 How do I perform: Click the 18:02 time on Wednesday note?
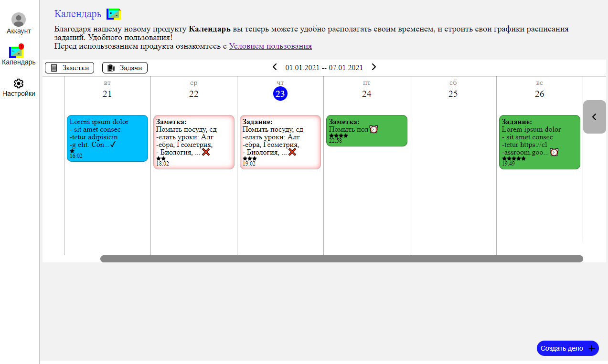[x=162, y=163]
